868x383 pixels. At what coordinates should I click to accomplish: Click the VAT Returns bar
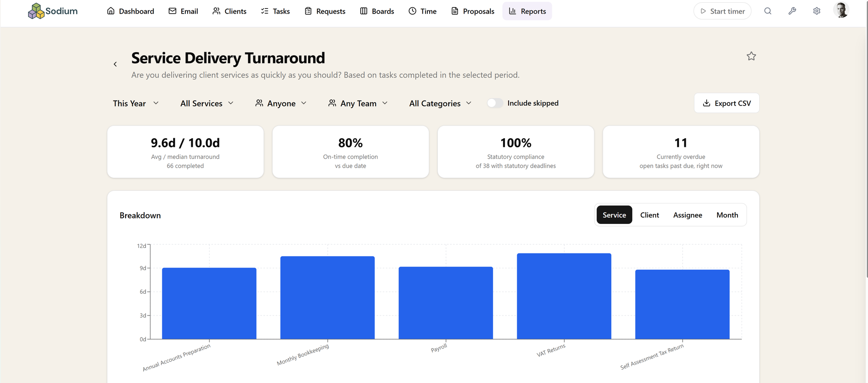click(x=564, y=296)
